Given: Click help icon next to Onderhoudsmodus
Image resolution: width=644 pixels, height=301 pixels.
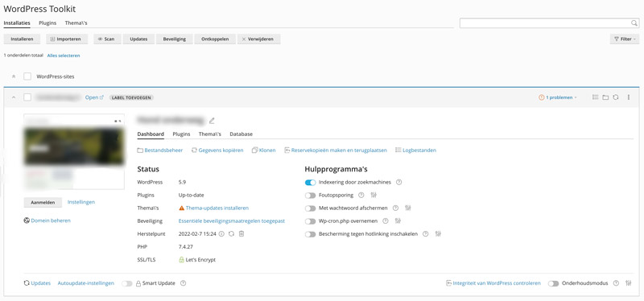Looking at the screenshot, I should point(616,283).
